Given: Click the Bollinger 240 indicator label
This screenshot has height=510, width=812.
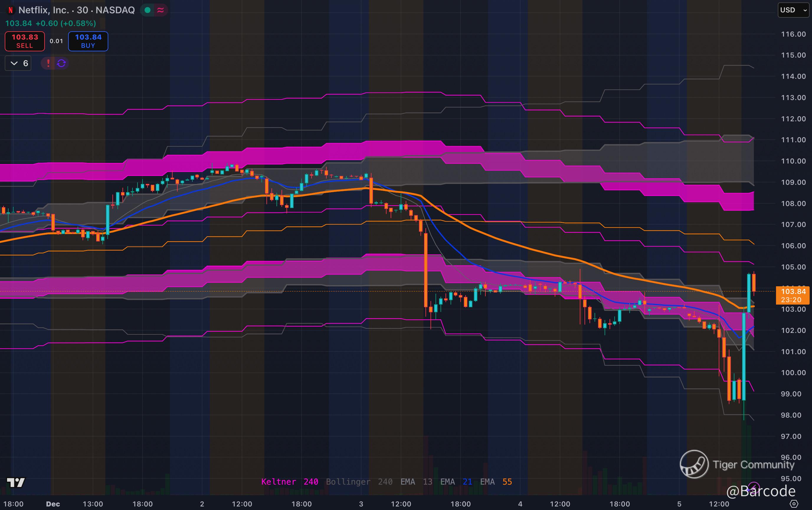Looking at the screenshot, I should tap(359, 482).
